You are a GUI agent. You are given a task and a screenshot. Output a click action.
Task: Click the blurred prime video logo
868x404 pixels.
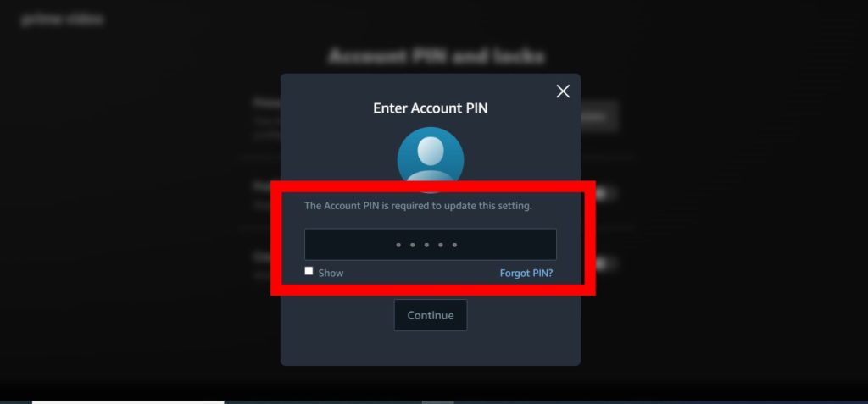62,19
